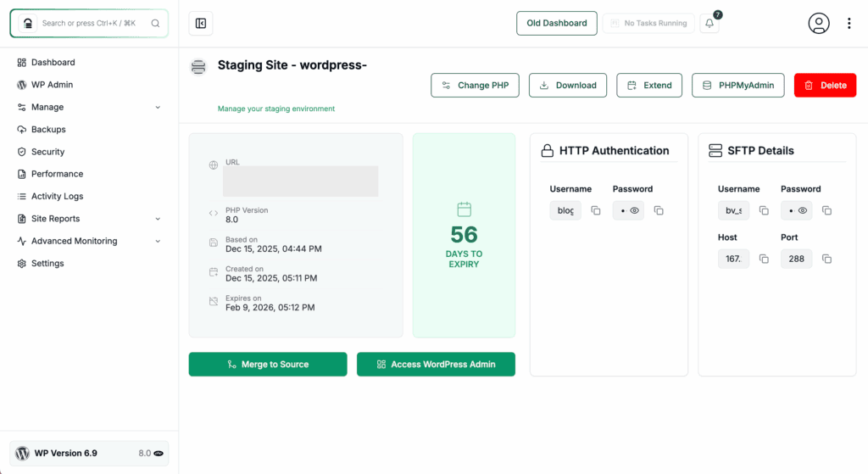Click the WP Version 6.9 bar
Viewport: 868px width, 474px height.
[89, 453]
